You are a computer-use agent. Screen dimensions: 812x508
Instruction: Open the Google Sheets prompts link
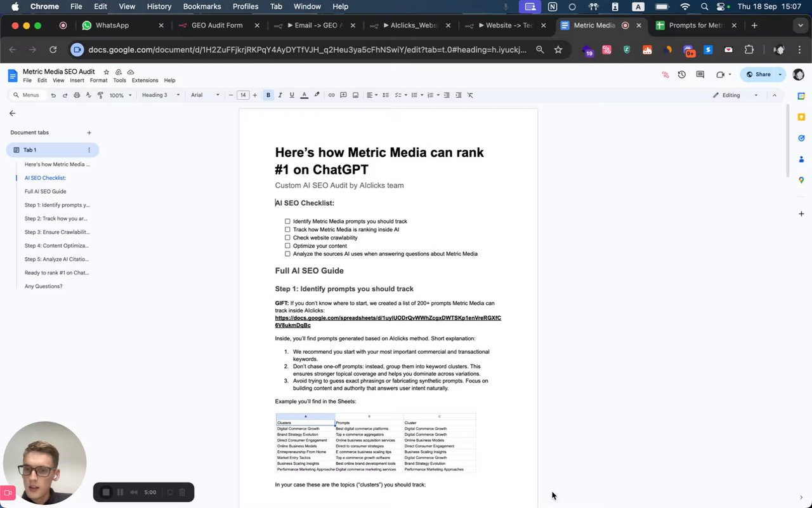[x=388, y=321]
